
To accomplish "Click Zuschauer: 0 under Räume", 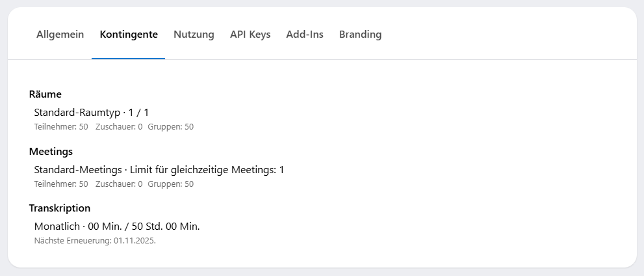I will [x=119, y=127].
